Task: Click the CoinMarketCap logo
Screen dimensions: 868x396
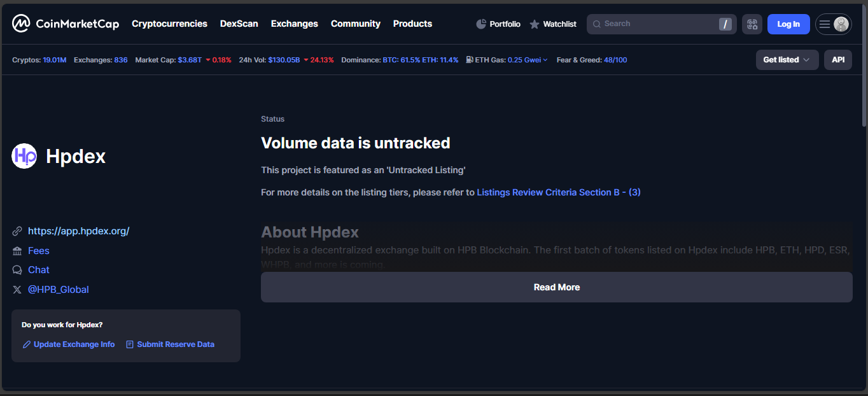Action: click(66, 24)
